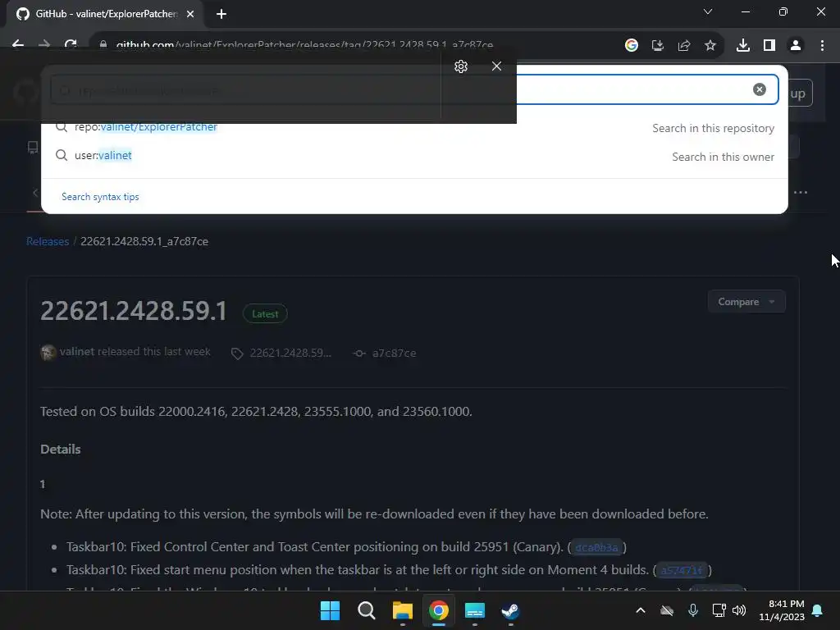Open the a57471f commit reference

click(x=682, y=571)
